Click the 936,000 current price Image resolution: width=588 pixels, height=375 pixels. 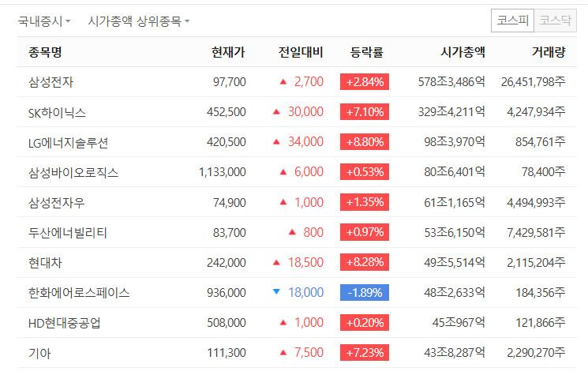[x=227, y=292]
